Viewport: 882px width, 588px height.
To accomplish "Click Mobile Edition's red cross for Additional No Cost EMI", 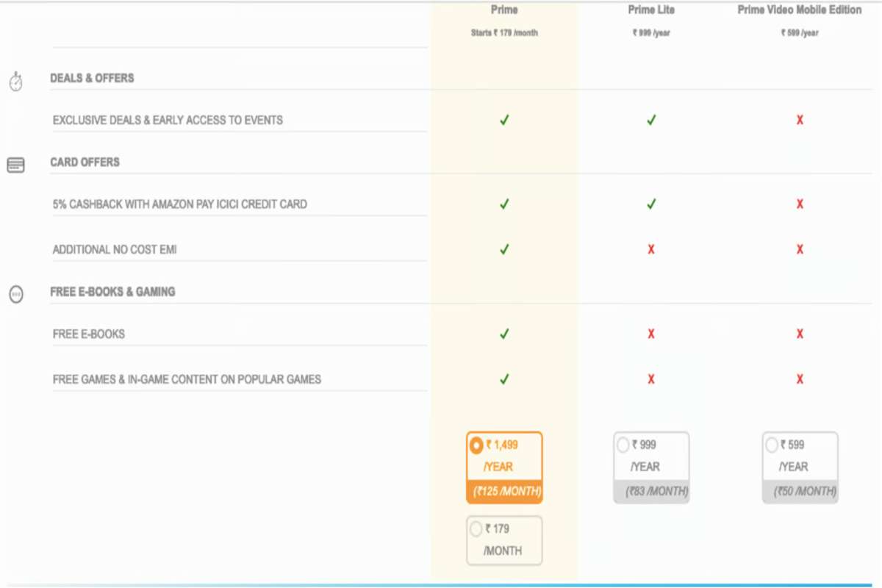I will (800, 249).
